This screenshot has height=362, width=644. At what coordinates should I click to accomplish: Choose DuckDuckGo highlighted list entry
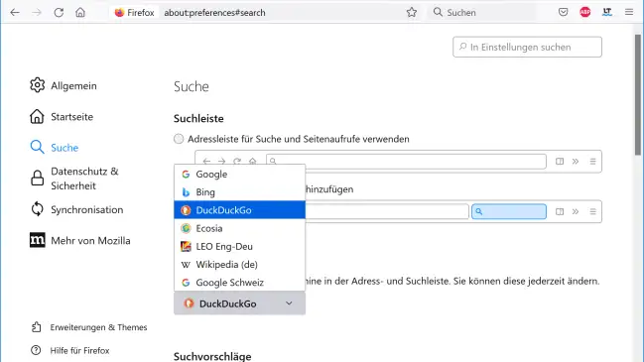[x=239, y=210]
